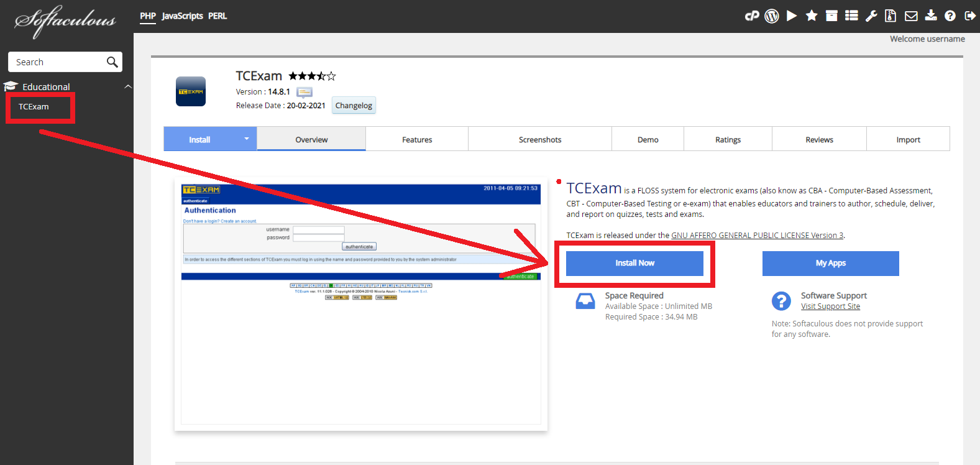Go to cPanel via the cP icon
Screen dimensions: 980x465
(752, 16)
